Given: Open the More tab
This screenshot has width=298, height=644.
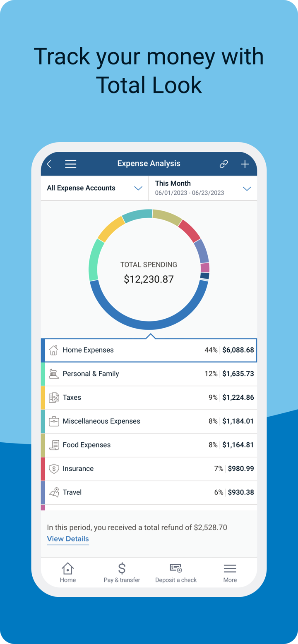Looking at the screenshot, I should [230, 572].
